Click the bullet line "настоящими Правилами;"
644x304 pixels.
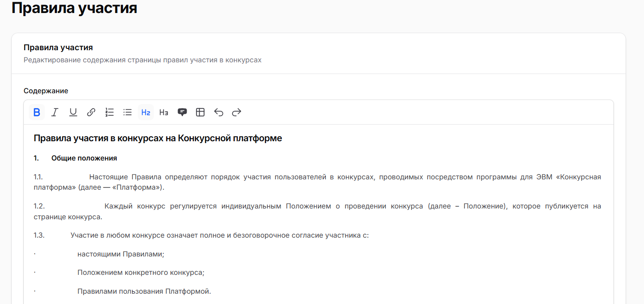pos(121,254)
